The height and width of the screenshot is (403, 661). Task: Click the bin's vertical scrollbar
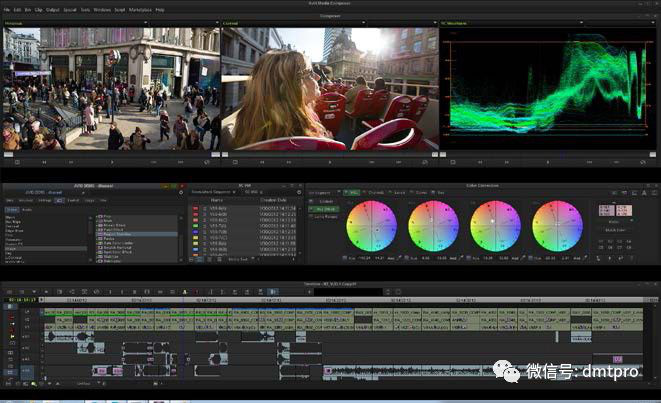click(x=300, y=230)
